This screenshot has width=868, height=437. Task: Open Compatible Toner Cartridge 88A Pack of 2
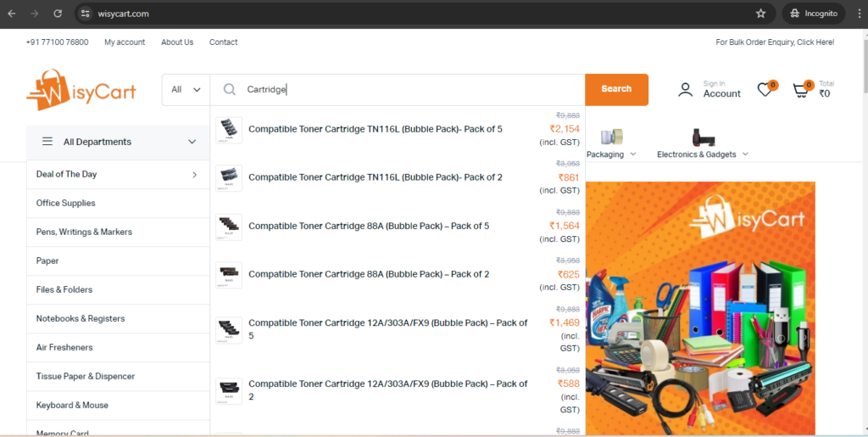tap(369, 274)
